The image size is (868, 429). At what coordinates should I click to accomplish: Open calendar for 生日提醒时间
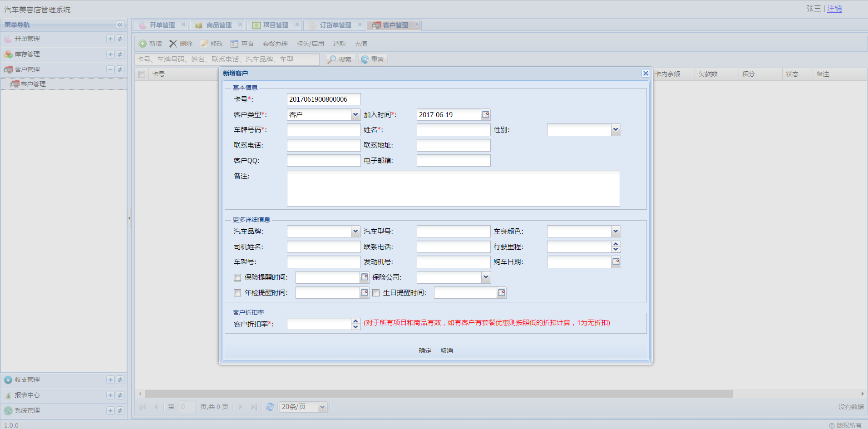click(x=502, y=293)
